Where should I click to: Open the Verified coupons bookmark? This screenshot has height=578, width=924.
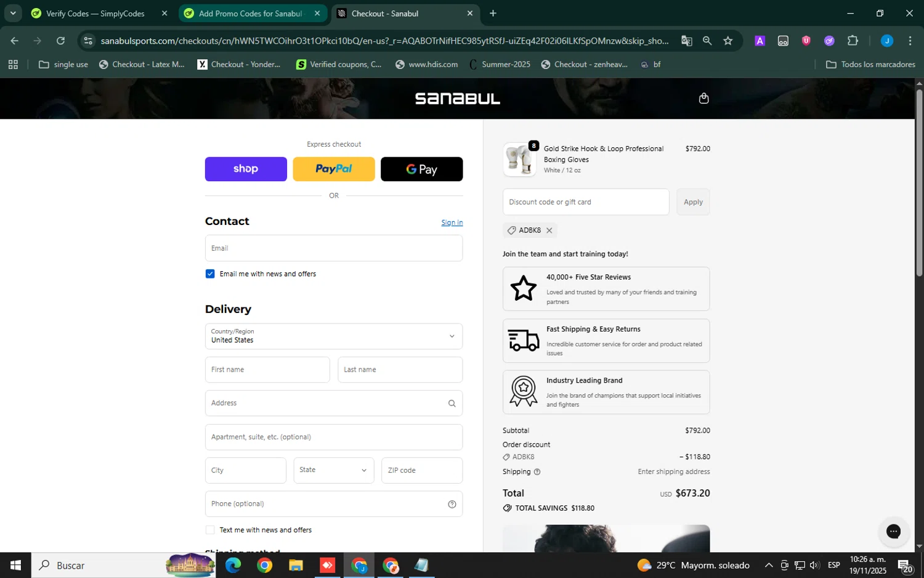(x=339, y=64)
